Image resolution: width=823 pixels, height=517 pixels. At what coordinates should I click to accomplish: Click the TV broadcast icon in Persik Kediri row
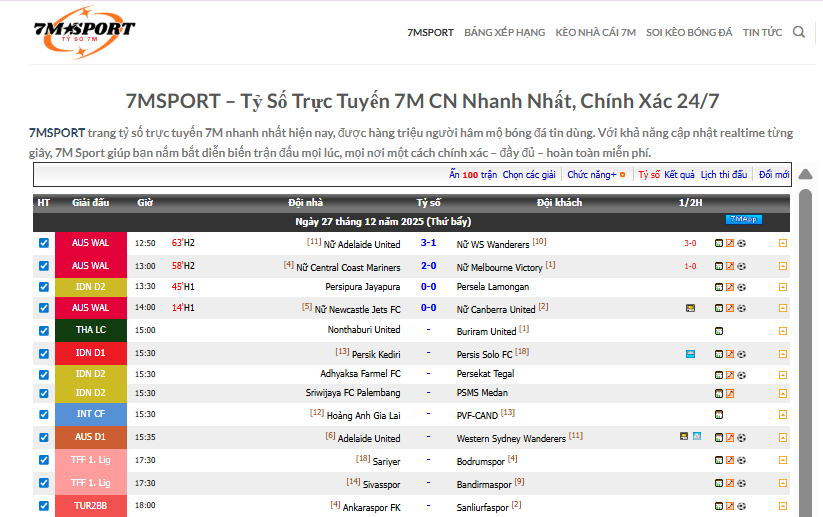pyautogui.click(x=690, y=354)
